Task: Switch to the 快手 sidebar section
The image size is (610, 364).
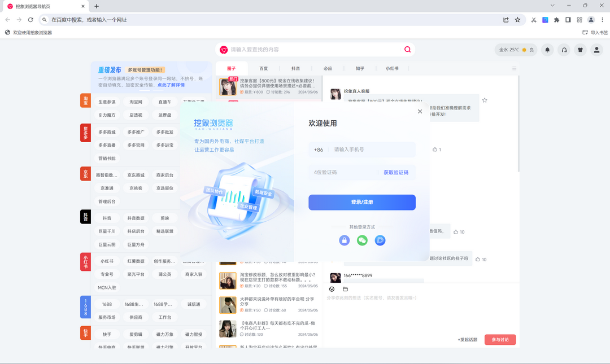Action: 85,332
